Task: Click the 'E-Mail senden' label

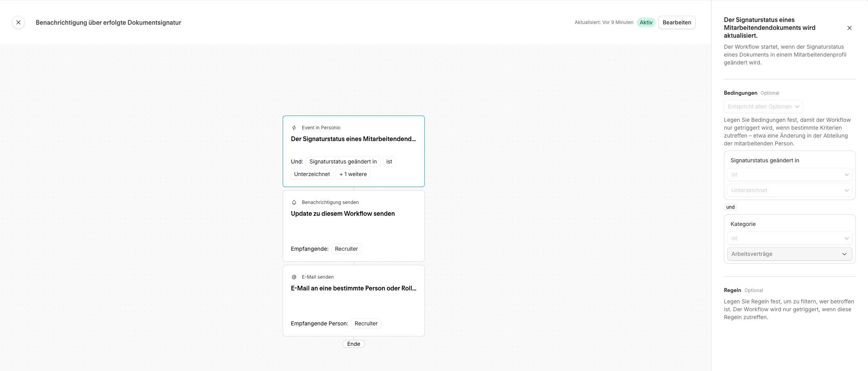Action: tap(318, 277)
